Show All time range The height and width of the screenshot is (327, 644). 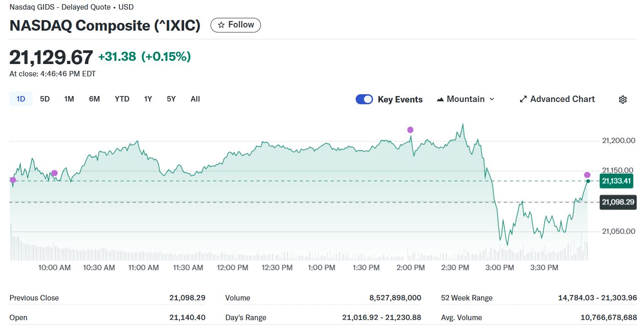(x=195, y=99)
